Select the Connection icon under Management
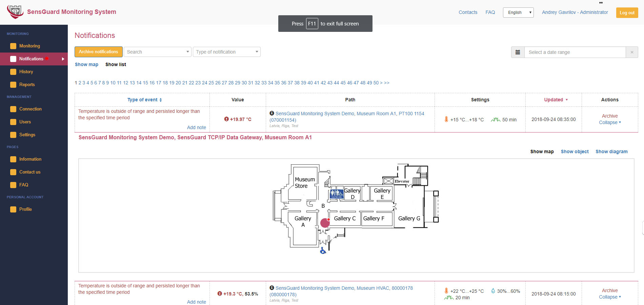644x305 pixels. point(13,109)
